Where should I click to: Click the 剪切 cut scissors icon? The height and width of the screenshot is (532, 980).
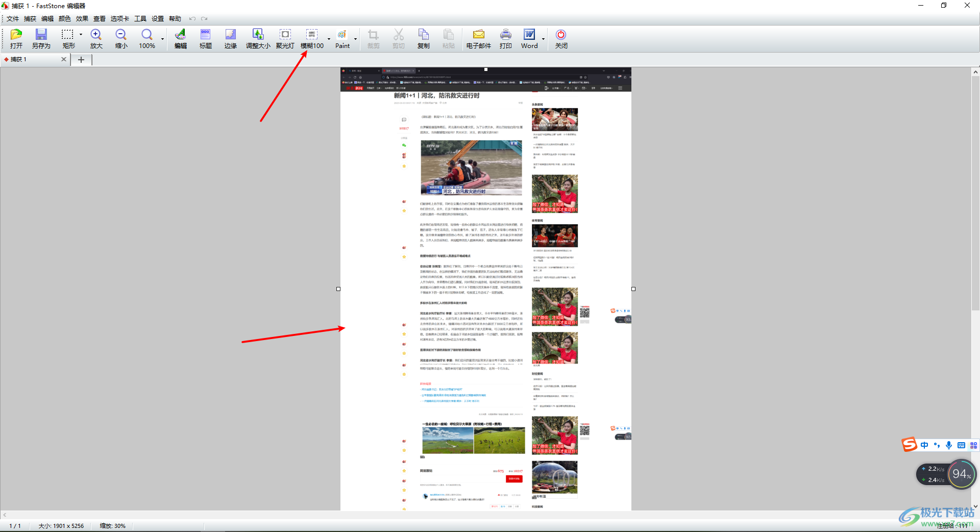[x=398, y=39]
